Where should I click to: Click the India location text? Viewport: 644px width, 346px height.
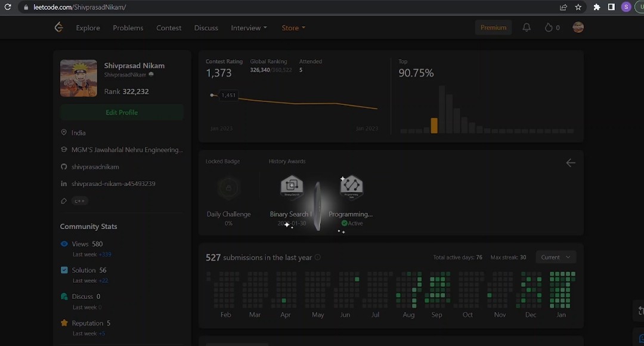tap(79, 132)
